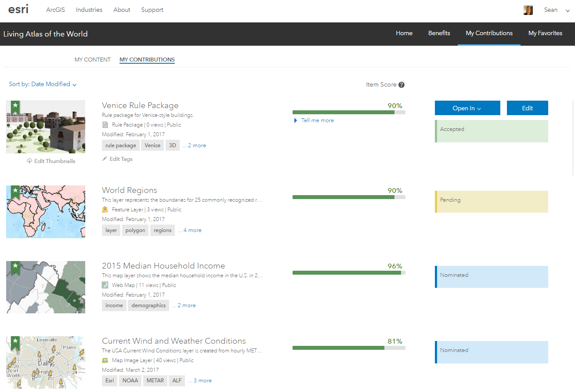Expand Tell me more disclosure triangle
This screenshot has width=575, height=392.
tap(296, 120)
